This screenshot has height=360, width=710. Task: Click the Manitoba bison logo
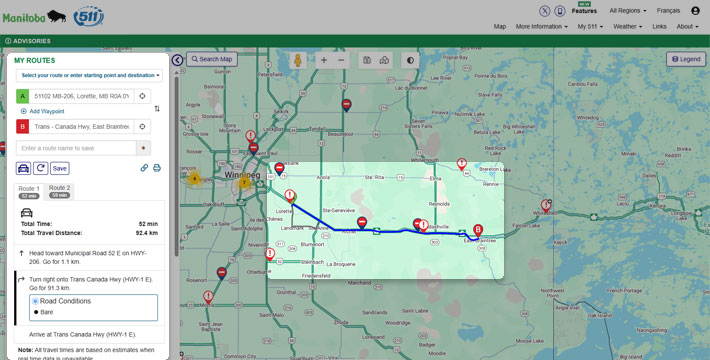pos(34,18)
